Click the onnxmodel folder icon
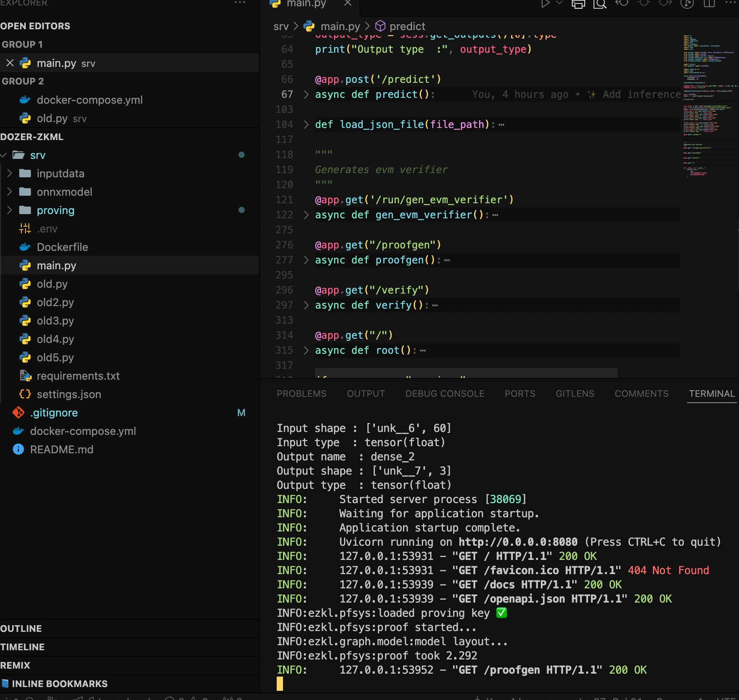 click(25, 192)
